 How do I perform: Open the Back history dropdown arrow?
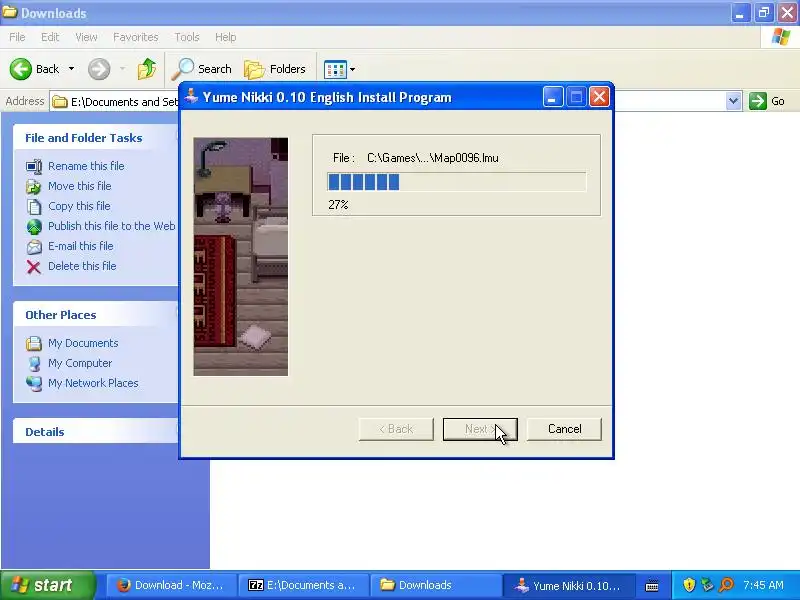click(x=71, y=69)
